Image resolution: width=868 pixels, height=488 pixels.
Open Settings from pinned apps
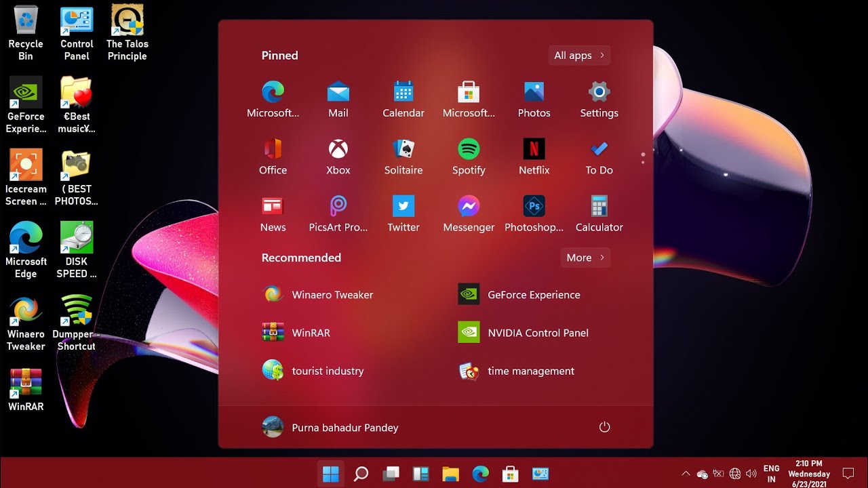(x=599, y=100)
